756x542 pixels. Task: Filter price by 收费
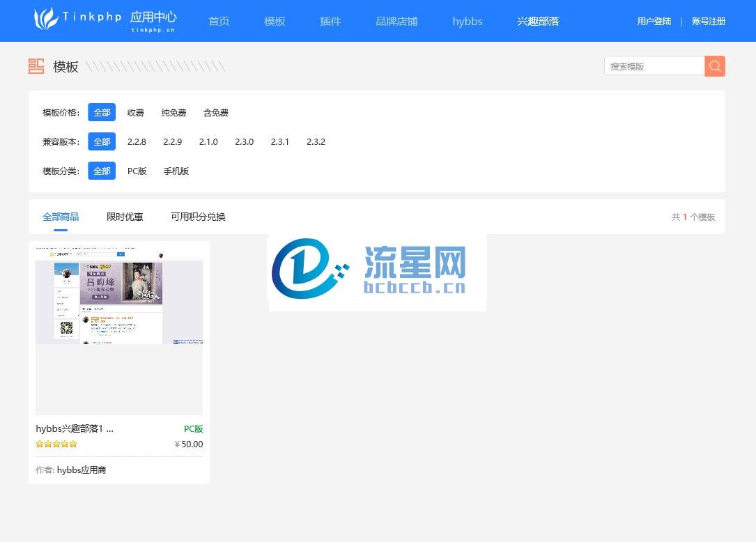pos(135,112)
